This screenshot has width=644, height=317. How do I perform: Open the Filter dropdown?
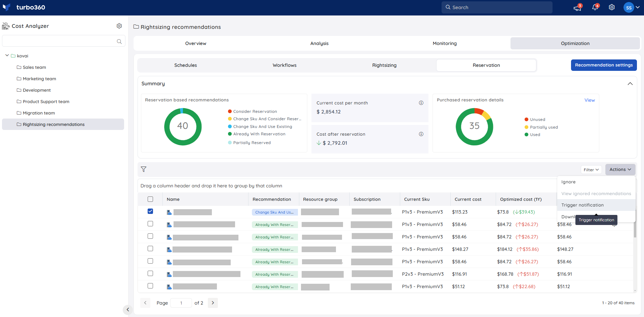point(591,170)
